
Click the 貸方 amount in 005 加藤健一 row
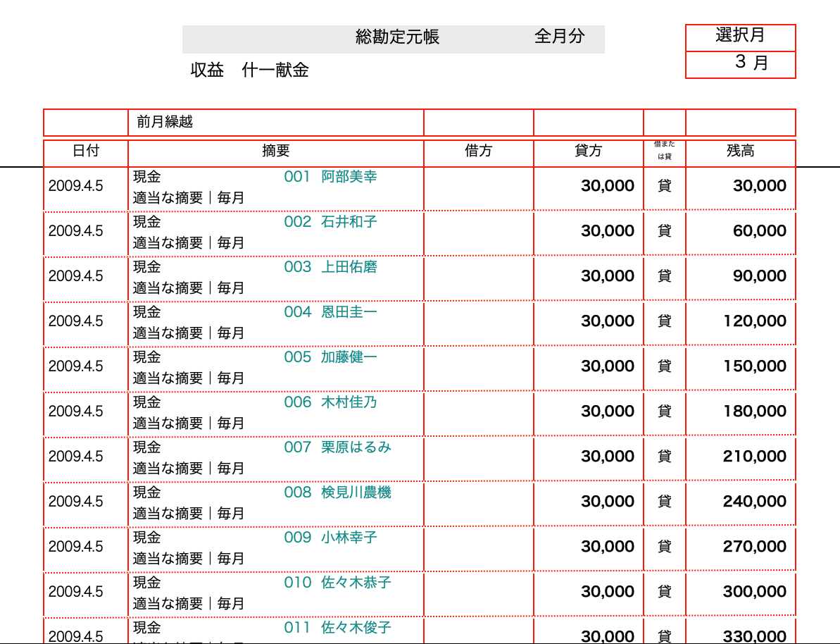(x=607, y=366)
